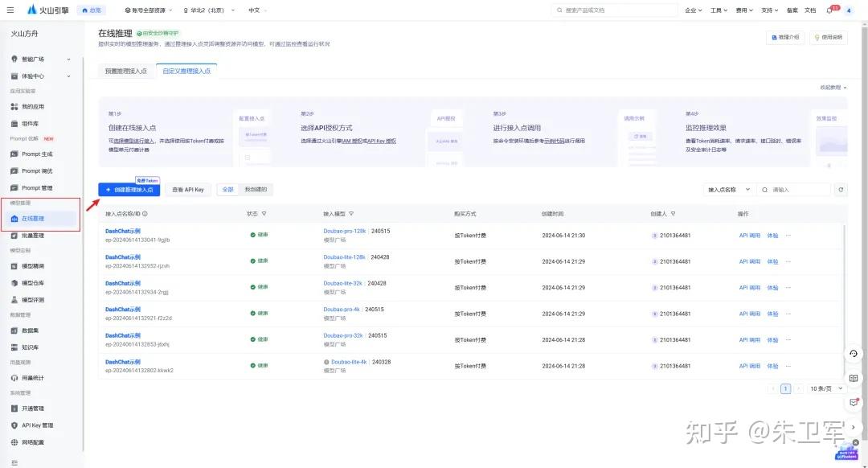The height and width of the screenshot is (468, 868).
Task: Open 模型精调 in the sidebar
Action: point(41,266)
